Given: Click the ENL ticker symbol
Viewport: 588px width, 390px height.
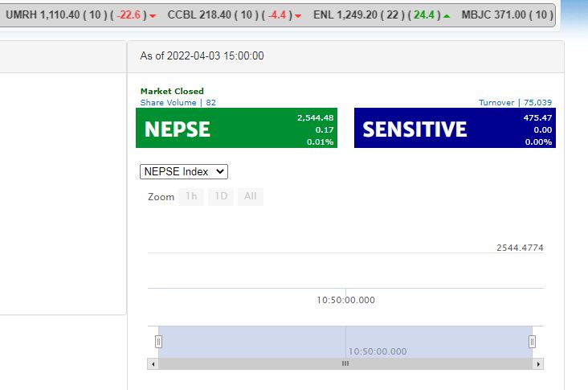Looking at the screenshot, I should [x=323, y=15].
